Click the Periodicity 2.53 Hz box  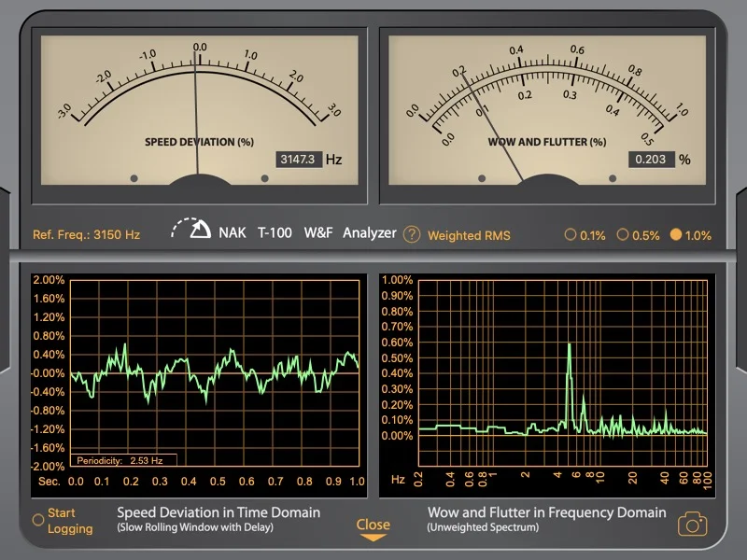click(124, 460)
